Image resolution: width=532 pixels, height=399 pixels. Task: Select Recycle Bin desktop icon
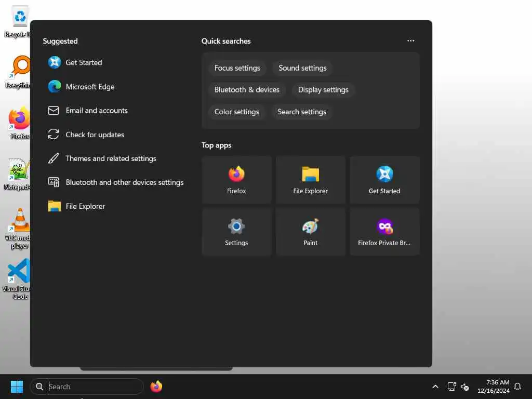coord(18,22)
